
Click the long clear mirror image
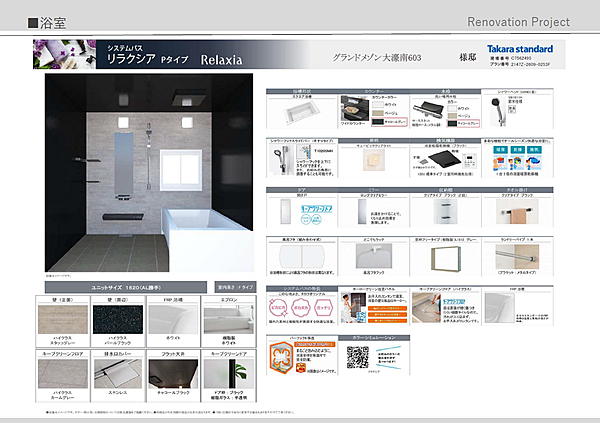tap(362, 212)
